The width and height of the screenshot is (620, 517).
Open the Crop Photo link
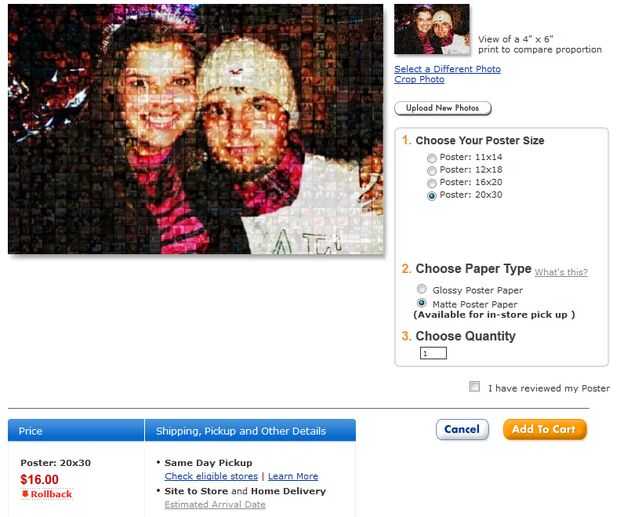click(x=419, y=79)
